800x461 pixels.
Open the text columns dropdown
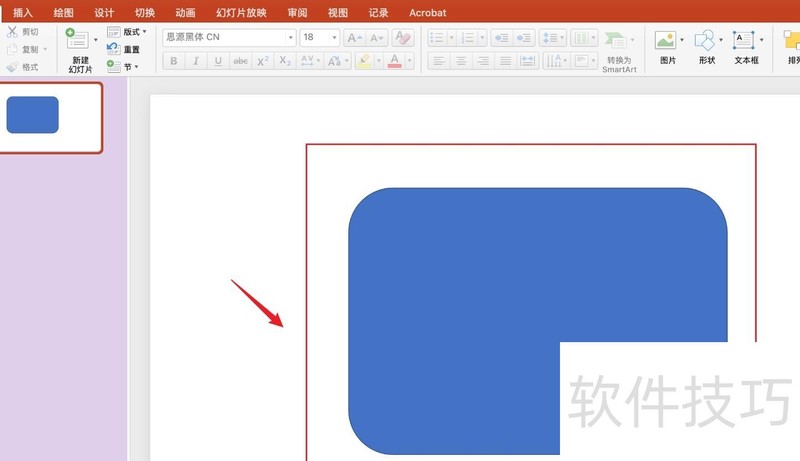[x=584, y=38]
